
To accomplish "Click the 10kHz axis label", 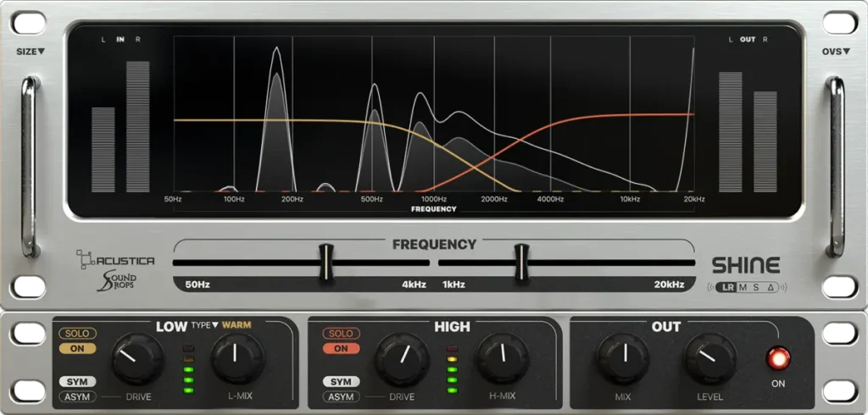I will click(630, 199).
